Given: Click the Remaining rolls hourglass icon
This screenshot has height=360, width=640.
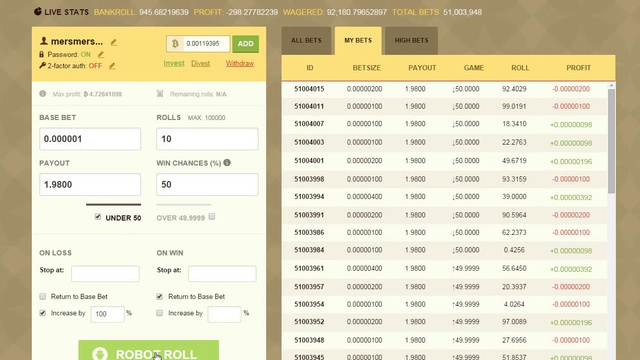Looking at the screenshot, I should [x=160, y=93].
